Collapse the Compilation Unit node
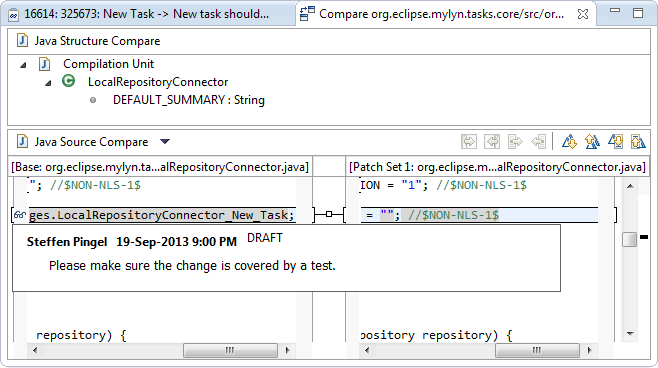Viewport: 658px width, 368px height. click(24, 65)
